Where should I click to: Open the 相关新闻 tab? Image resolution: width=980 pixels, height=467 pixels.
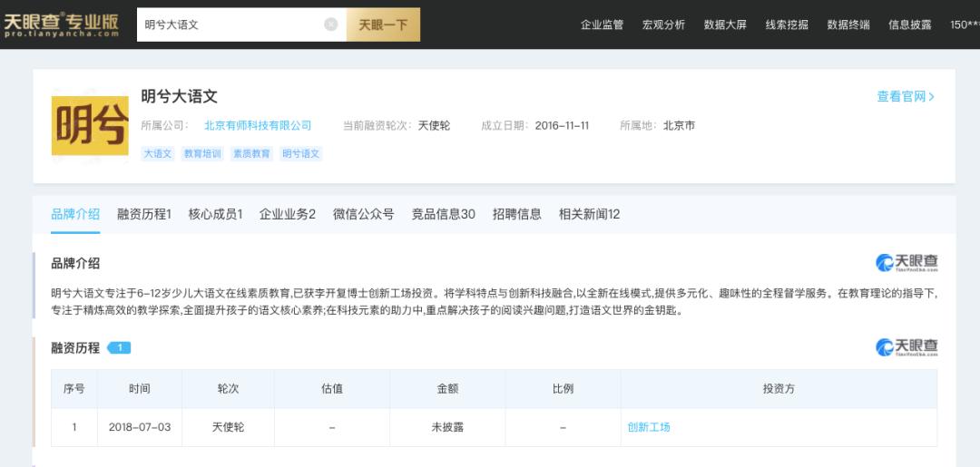[589, 214]
